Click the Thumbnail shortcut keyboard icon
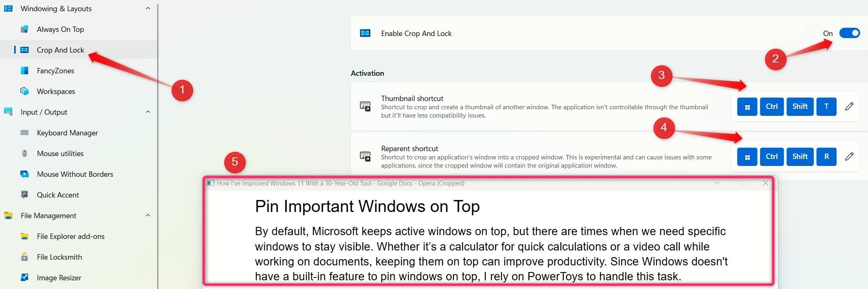 (x=365, y=106)
